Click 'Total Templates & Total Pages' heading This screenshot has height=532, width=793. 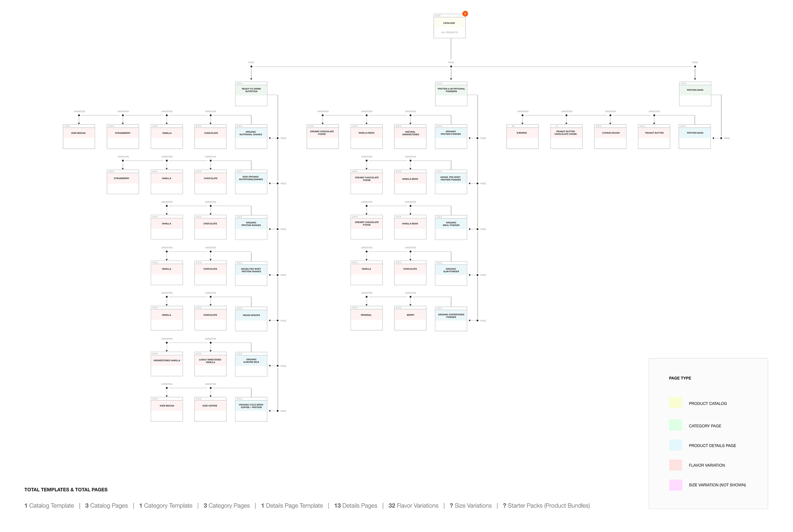pos(66,490)
